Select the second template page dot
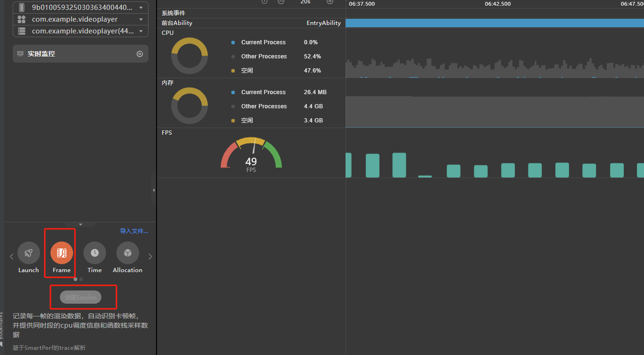The height and width of the screenshot is (355, 644). click(x=81, y=279)
